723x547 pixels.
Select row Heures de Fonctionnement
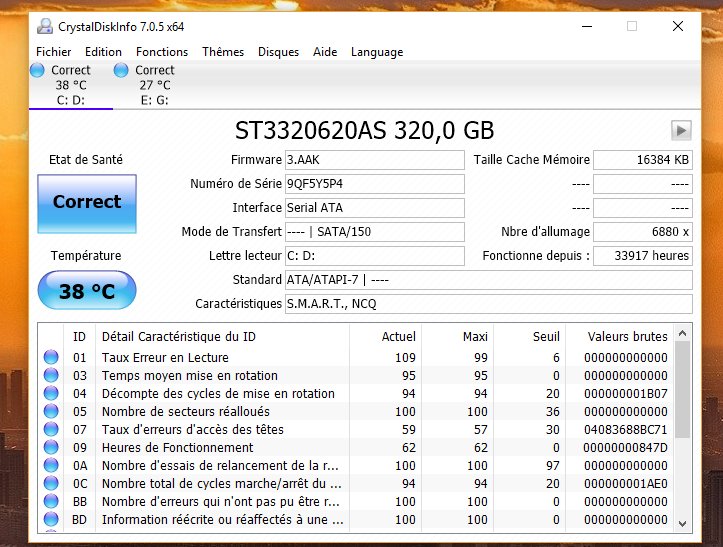pos(356,447)
